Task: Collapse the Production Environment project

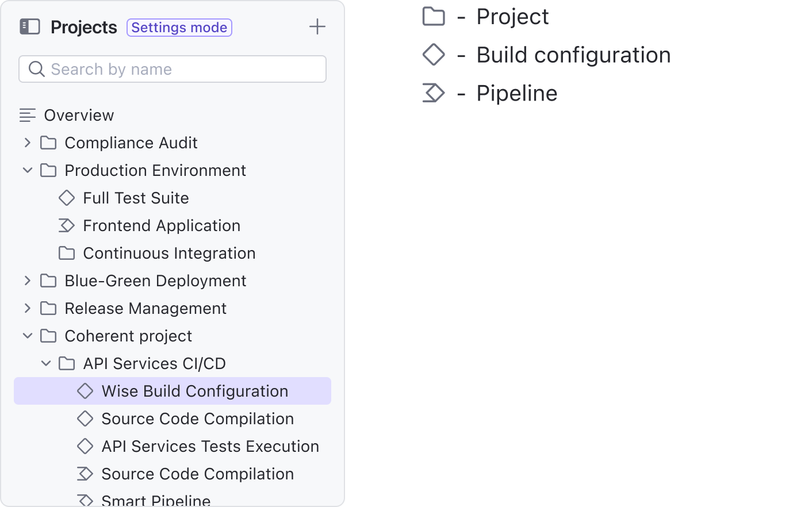Action: pos(27,170)
